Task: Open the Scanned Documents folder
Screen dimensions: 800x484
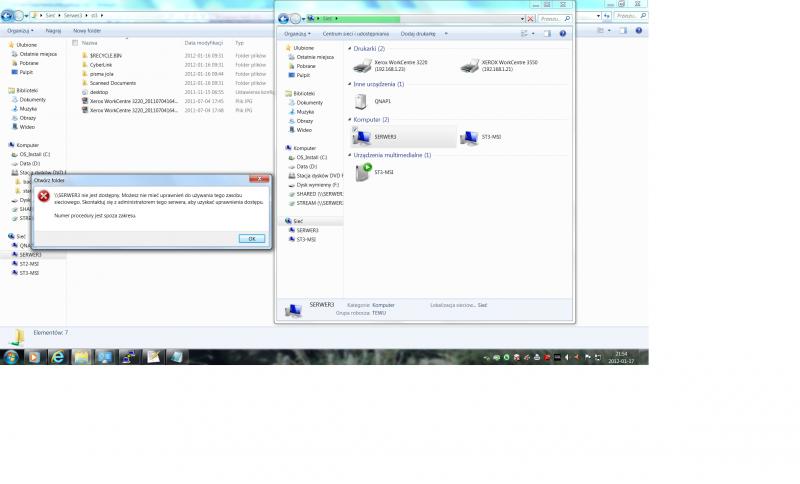Action: coord(112,83)
